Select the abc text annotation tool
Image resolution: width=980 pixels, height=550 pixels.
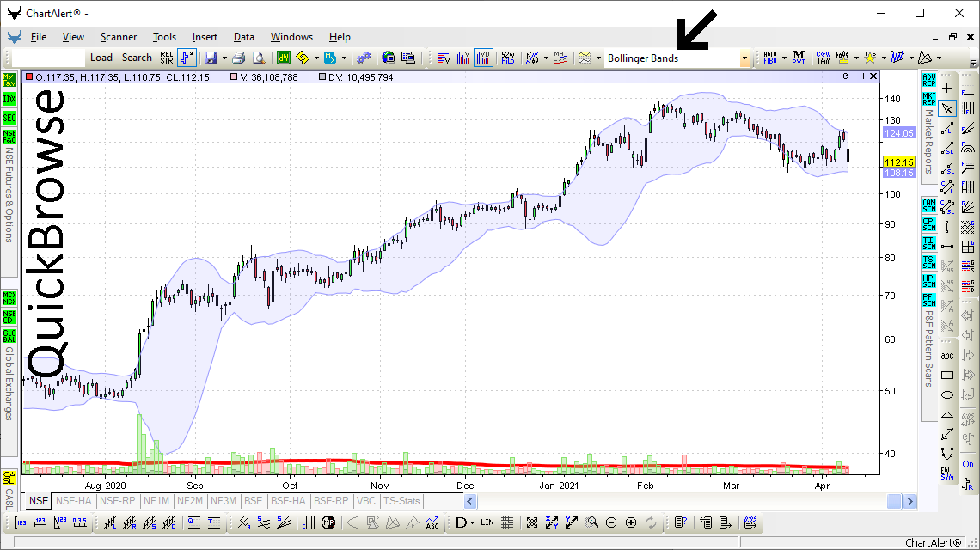point(947,355)
